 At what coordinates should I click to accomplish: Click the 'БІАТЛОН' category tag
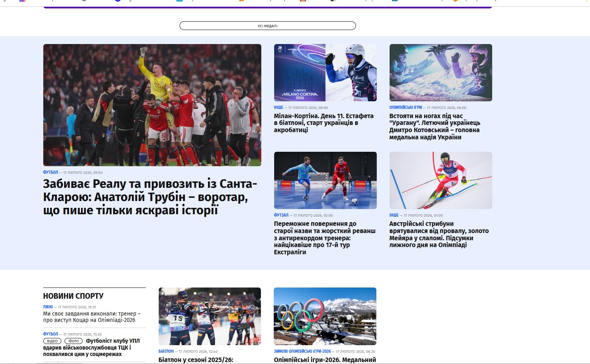coord(166,352)
